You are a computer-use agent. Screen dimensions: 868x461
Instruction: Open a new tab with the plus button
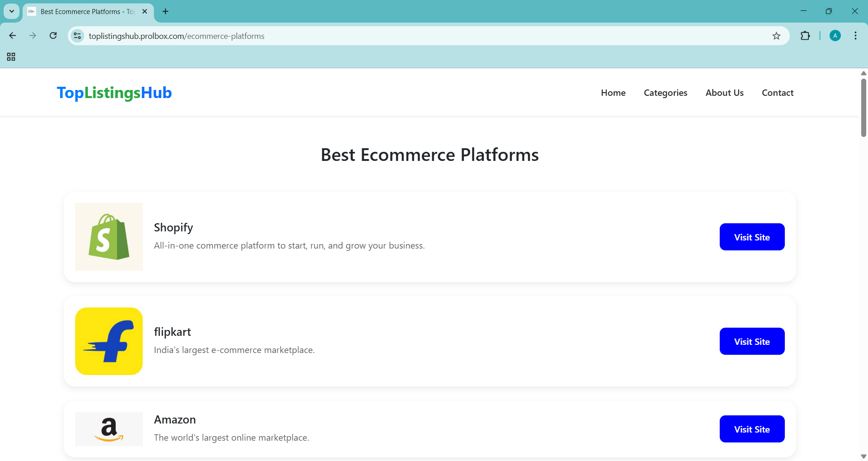(x=165, y=11)
